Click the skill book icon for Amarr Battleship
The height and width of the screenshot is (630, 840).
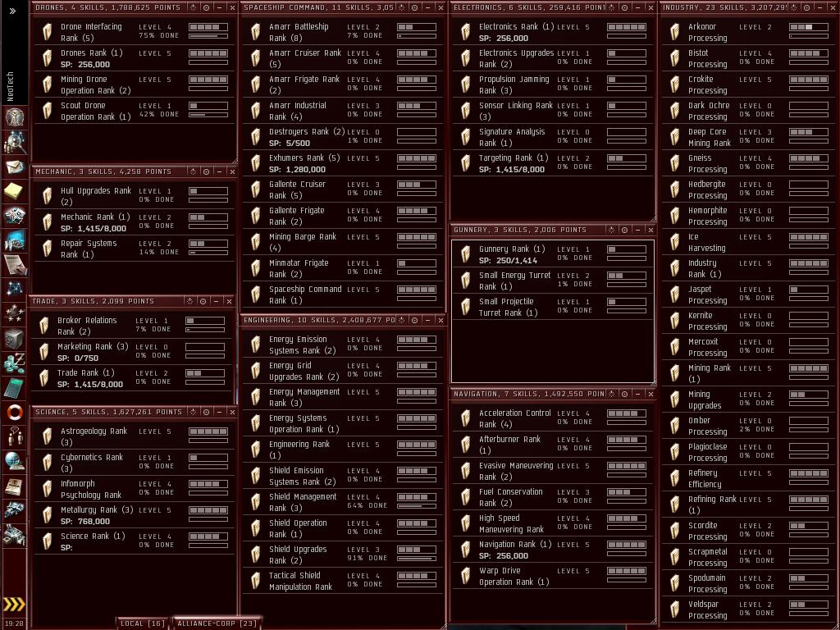[256, 32]
